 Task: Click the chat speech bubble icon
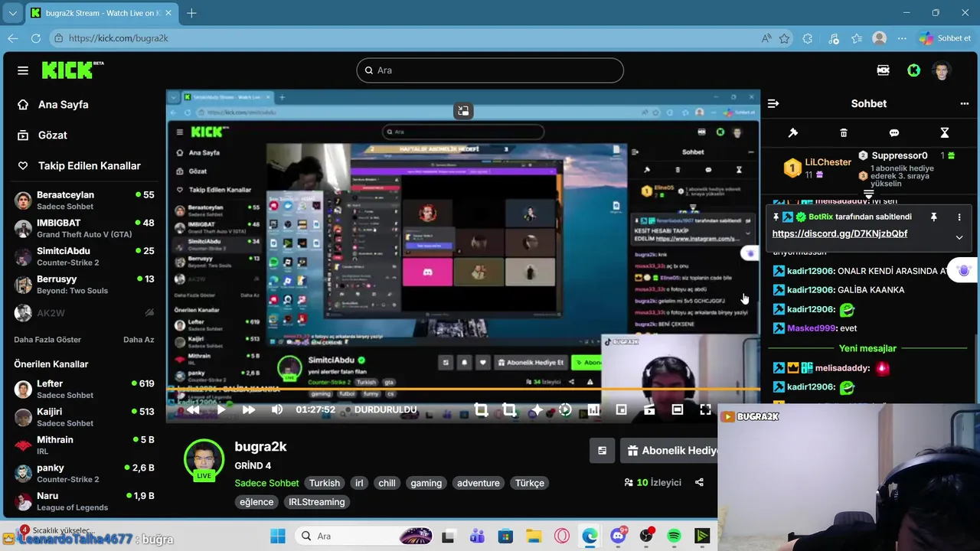[x=894, y=132]
